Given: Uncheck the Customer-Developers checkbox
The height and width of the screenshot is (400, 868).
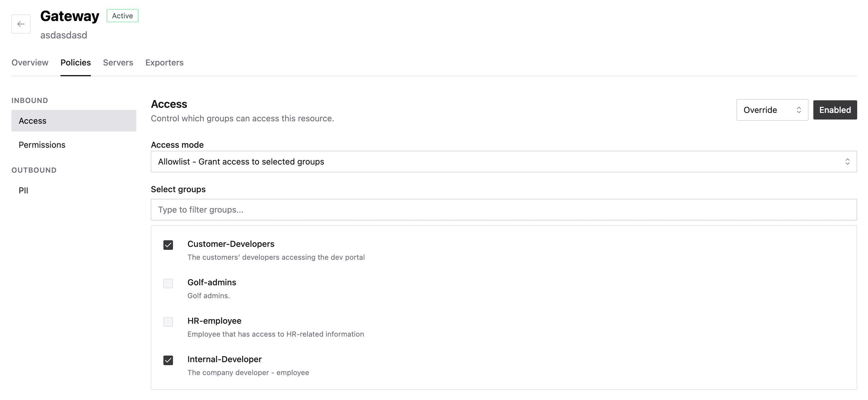Looking at the screenshot, I should point(168,245).
